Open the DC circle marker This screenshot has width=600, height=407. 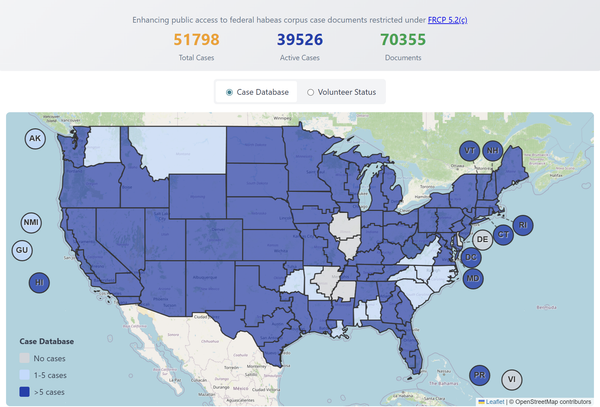(x=471, y=257)
